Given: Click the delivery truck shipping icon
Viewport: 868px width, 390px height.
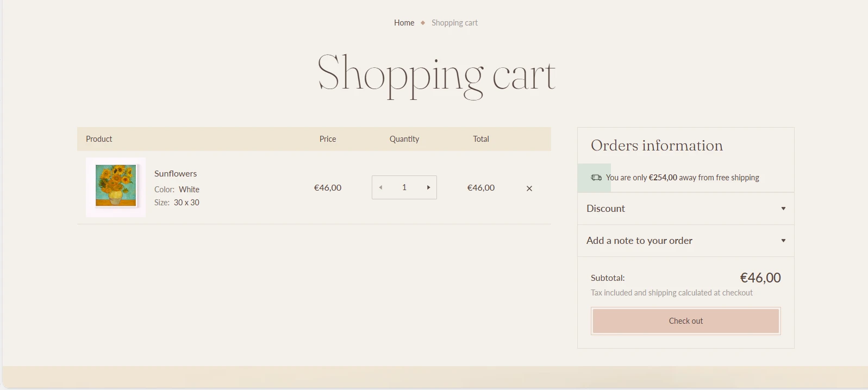Looking at the screenshot, I should [x=596, y=178].
